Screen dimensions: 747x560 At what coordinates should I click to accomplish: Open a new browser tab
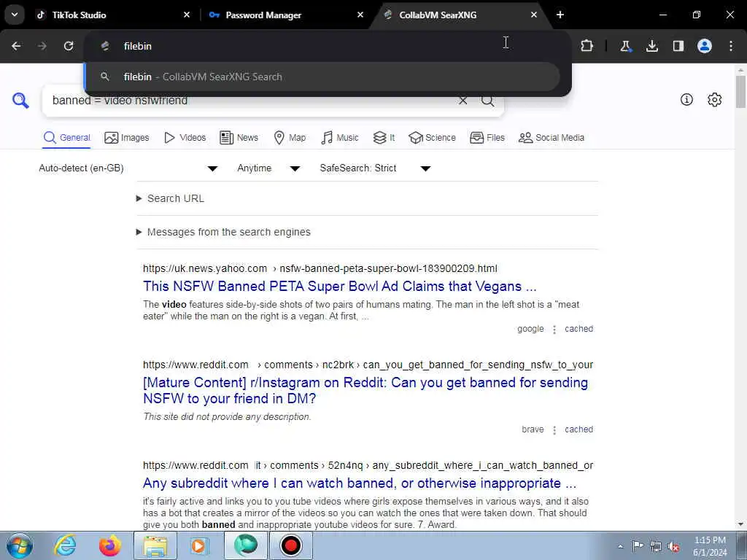point(560,15)
